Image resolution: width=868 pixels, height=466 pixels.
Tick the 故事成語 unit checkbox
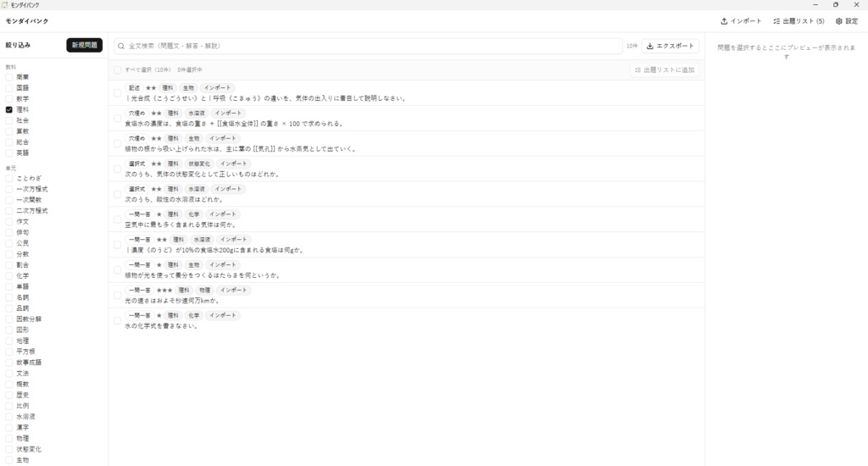[8, 363]
